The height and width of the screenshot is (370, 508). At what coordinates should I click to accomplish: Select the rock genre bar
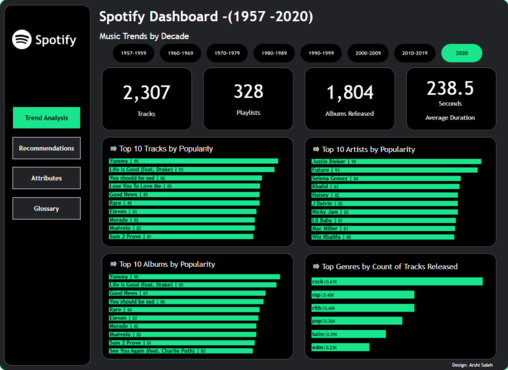point(397,281)
